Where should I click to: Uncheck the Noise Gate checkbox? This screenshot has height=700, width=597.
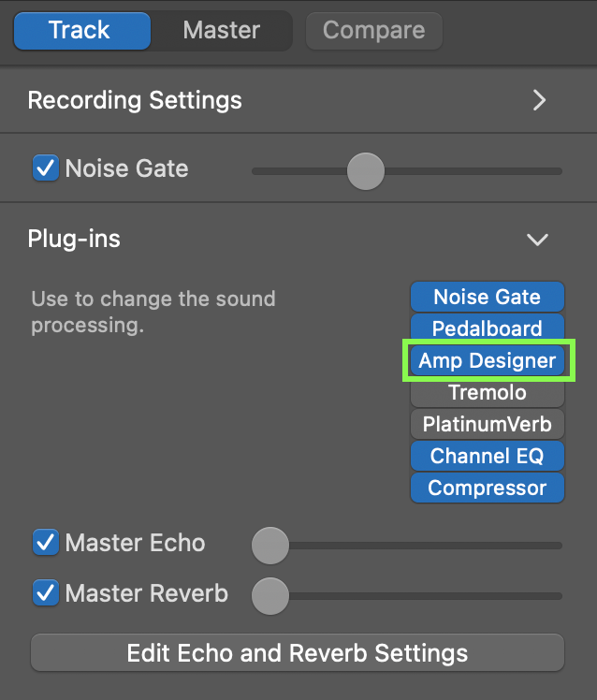click(x=46, y=168)
